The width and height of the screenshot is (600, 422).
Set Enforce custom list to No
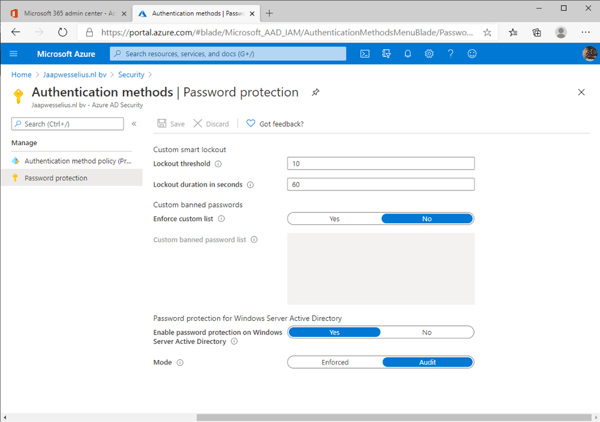(x=427, y=219)
